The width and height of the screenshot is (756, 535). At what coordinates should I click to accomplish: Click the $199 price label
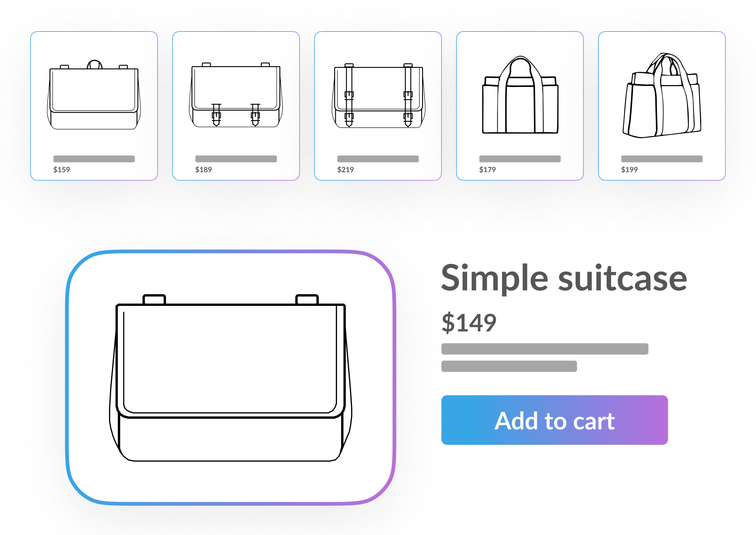click(x=629, y=170)
